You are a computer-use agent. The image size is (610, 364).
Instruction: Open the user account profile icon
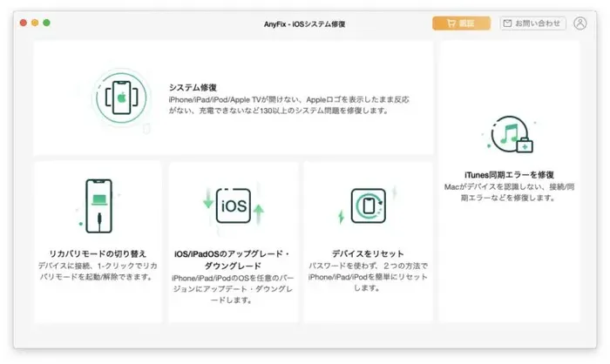click(x=581, y=24)
